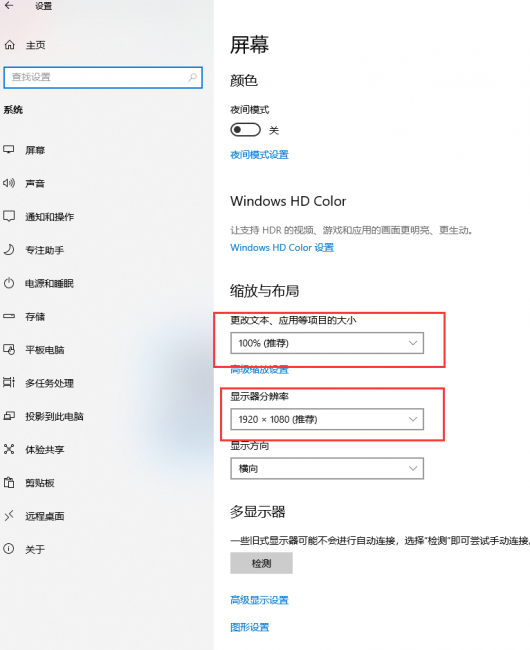Click the search magnifier icon
530x650 pixels.
click(x=192, y=77)
